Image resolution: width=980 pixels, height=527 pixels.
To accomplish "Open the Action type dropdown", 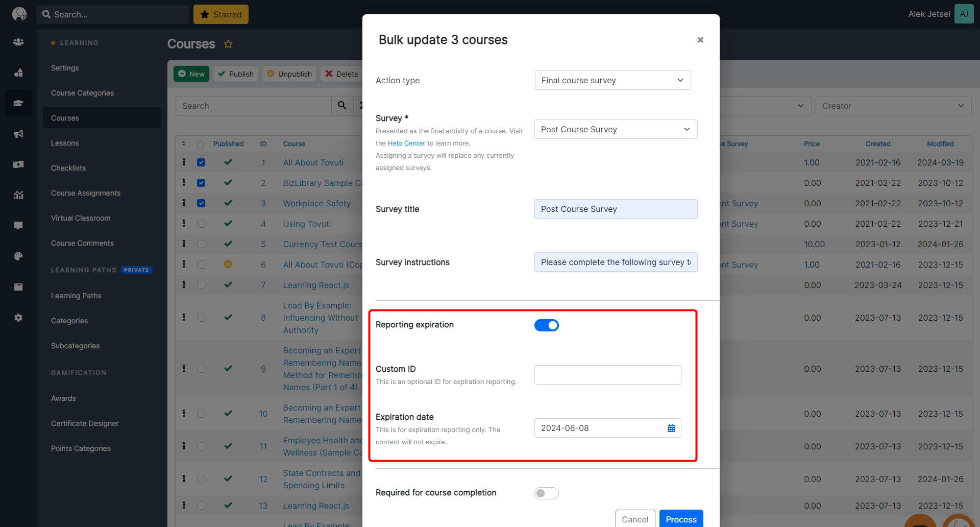I will coord(612,80).
